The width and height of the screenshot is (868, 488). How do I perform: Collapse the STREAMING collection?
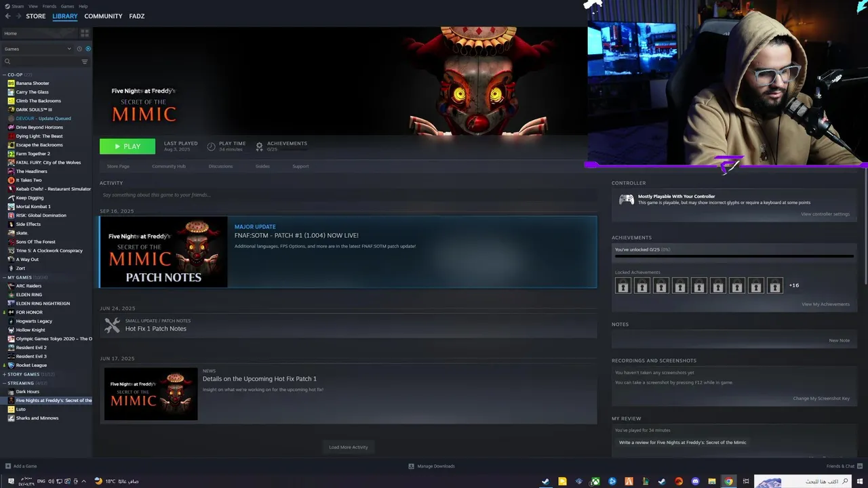(x=4, y=383)
